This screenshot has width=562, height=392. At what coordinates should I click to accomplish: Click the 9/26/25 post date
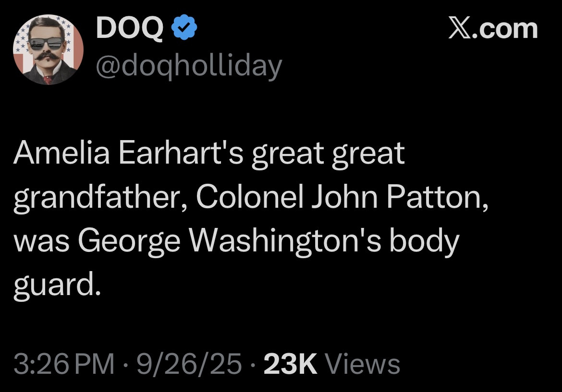[x=189, y=364]
